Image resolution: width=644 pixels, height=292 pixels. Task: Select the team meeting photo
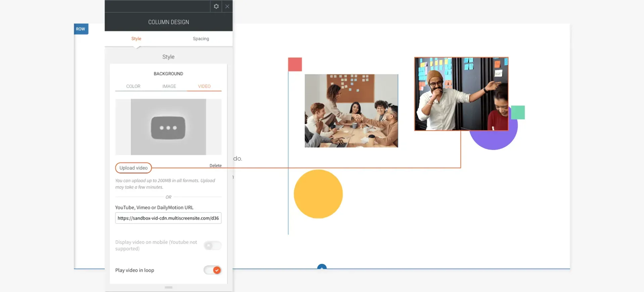coord(351,111)
